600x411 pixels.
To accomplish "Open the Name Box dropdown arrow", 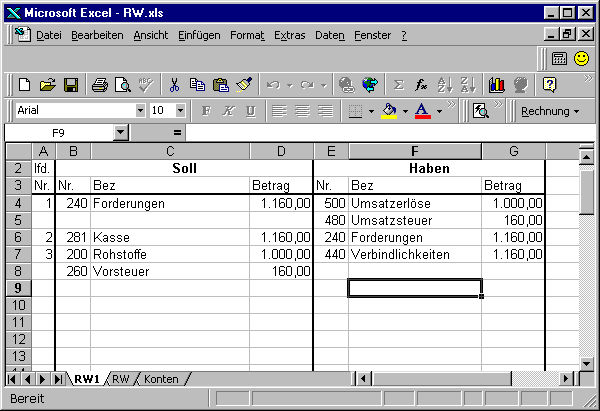I will pyautogui.click(x=121, y=132).
